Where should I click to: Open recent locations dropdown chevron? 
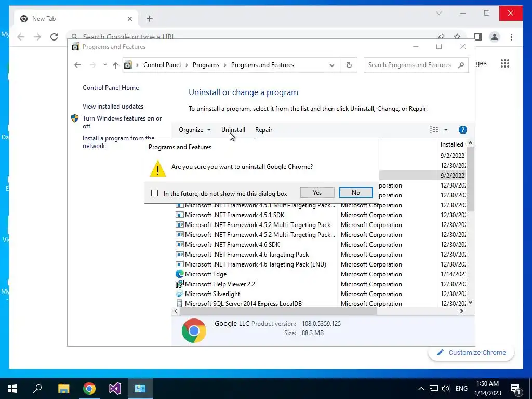tap(105, 65)
